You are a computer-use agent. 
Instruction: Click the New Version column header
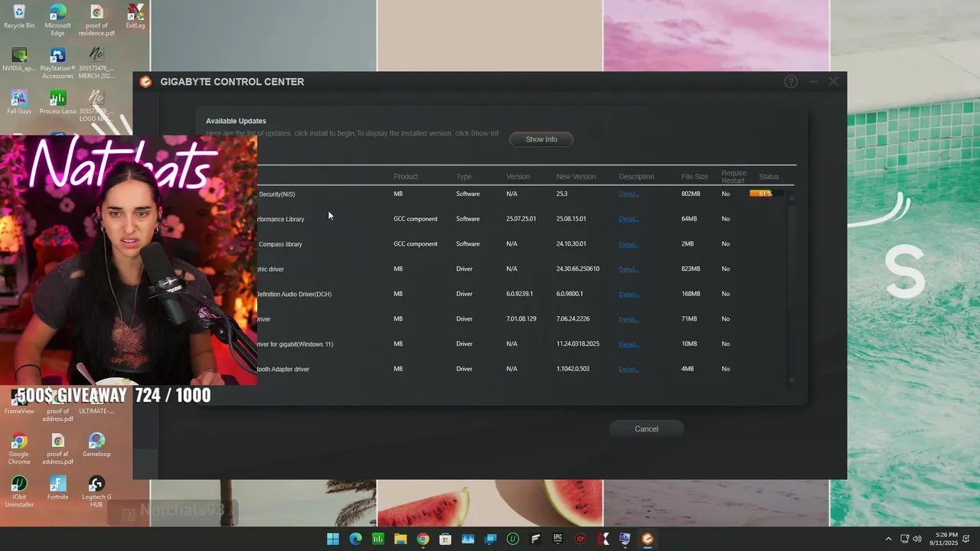576,177
